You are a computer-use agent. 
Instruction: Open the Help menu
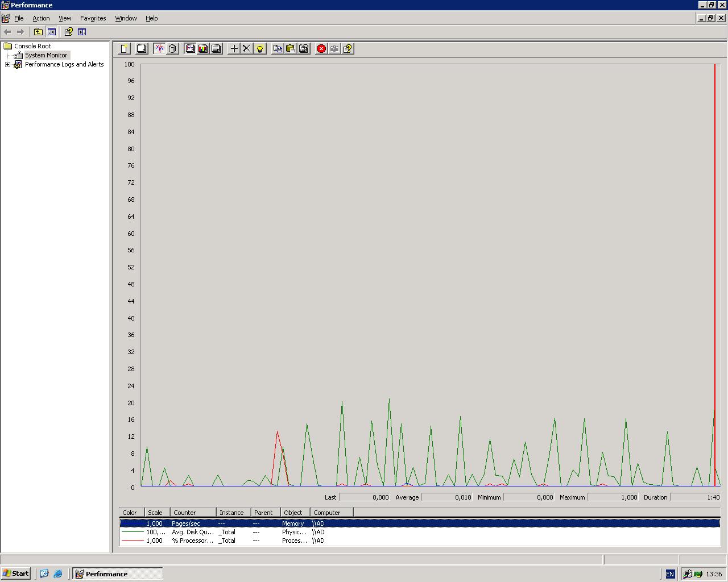point(151,18)
